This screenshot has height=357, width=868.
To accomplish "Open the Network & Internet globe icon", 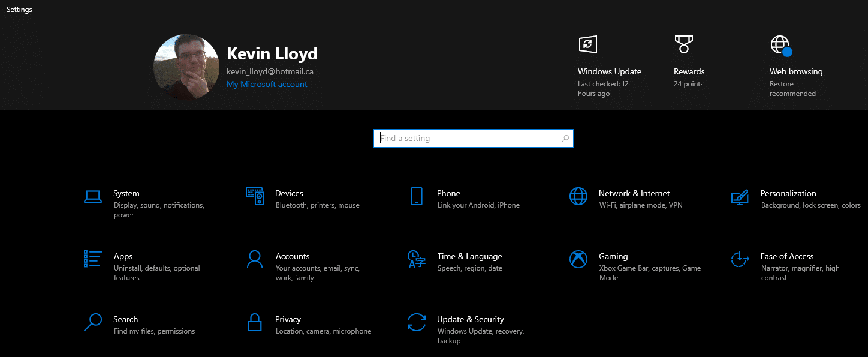I will click(x=578, y=196).
